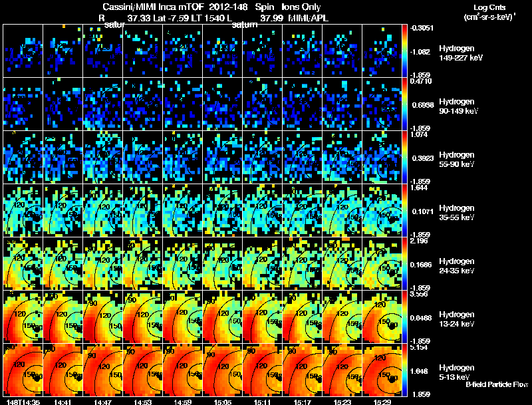Click the '148T14:35' time label
This screenshot has height=405, width=532.
tap(23, 402)
